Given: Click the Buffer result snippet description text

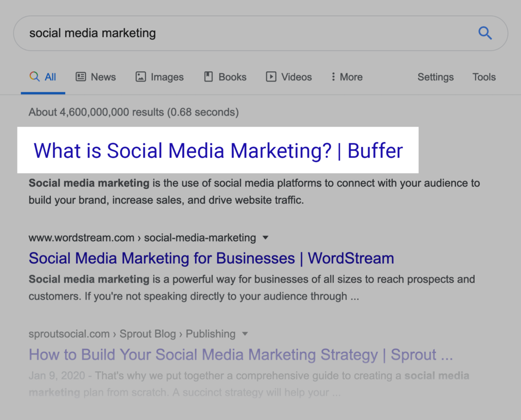Looking at the screenshot, I should coord(254,191).
